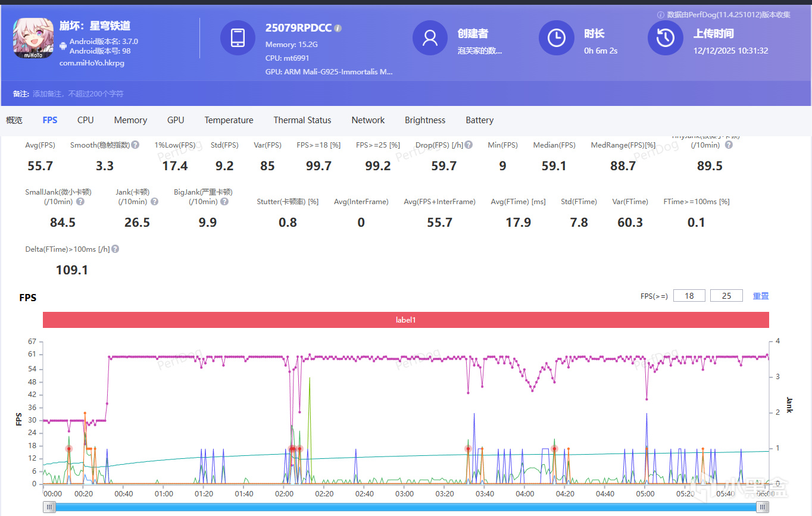Go to the 概览 overview tab
The image size is (812, 516).
pos(14,120)
